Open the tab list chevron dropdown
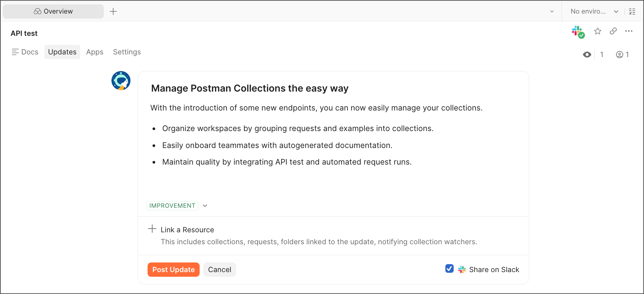This screenshot has width=644, height=294. click(x=552, y=12)
